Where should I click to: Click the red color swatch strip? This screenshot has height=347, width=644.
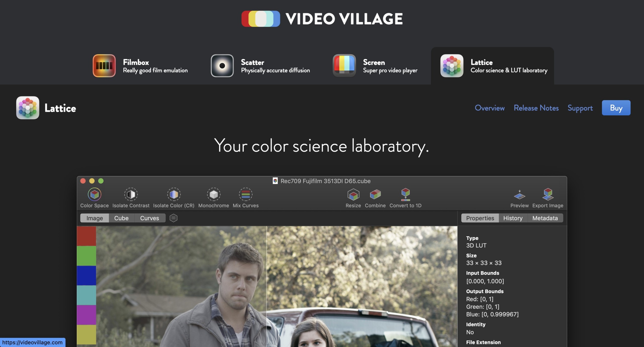pos(86,236)
